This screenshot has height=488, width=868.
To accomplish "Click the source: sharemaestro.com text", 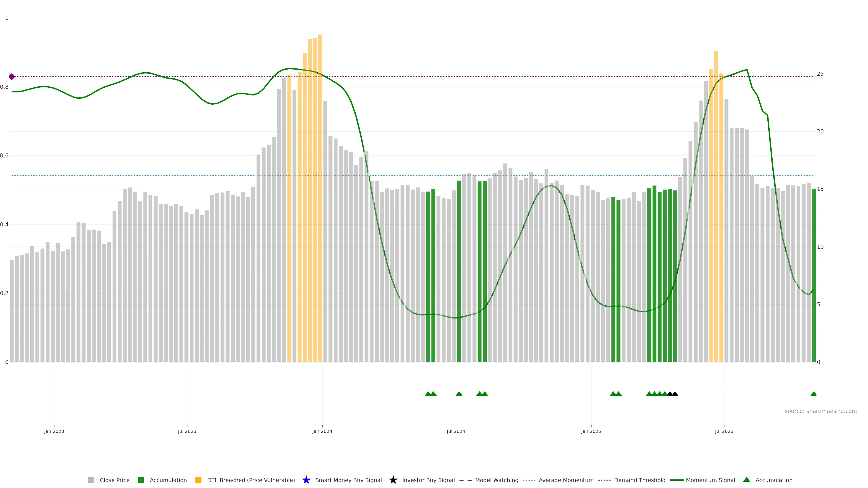I will pyautogui.click(x=821, y=411).
